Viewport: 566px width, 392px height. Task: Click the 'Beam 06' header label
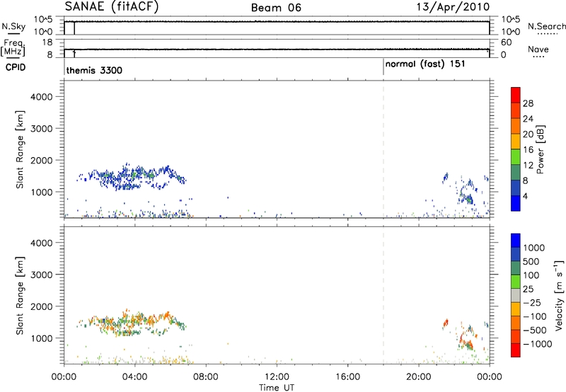[x=276, y=8]
